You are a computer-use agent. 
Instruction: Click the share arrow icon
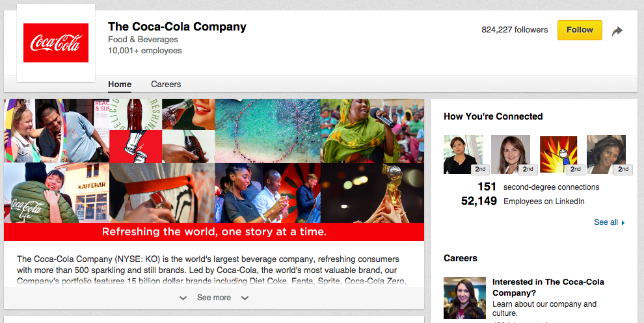[x=617, y=31]
